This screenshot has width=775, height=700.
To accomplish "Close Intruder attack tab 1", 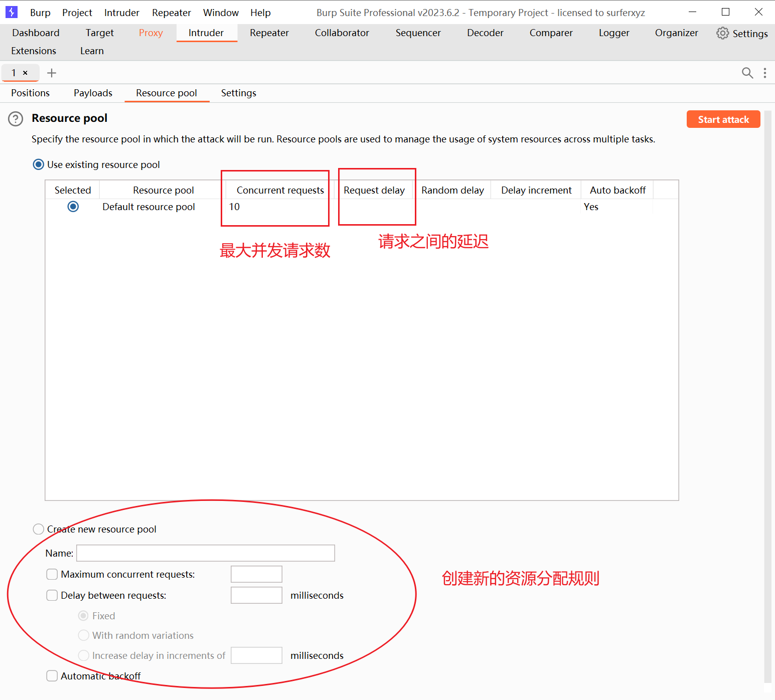I will (x=25, y=73).
